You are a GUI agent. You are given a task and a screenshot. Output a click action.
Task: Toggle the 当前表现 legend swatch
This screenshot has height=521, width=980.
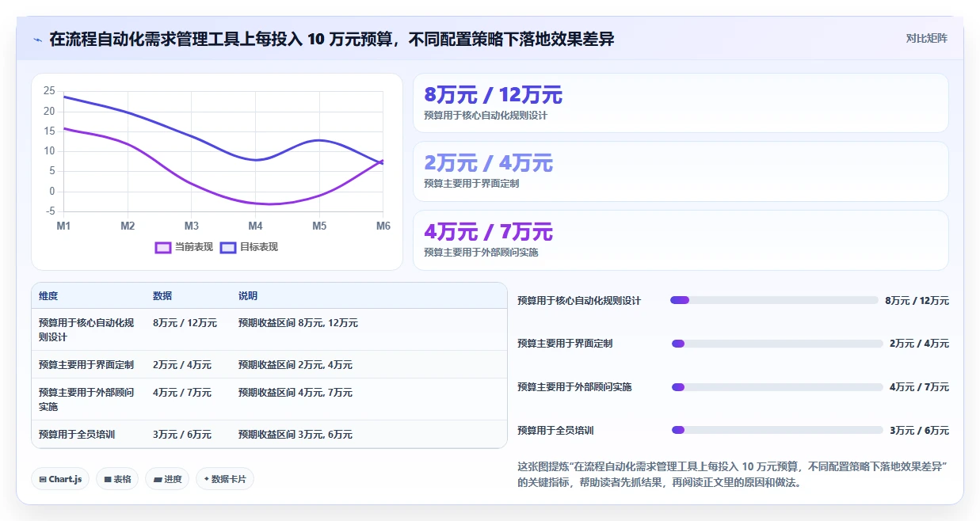[163, 247]
